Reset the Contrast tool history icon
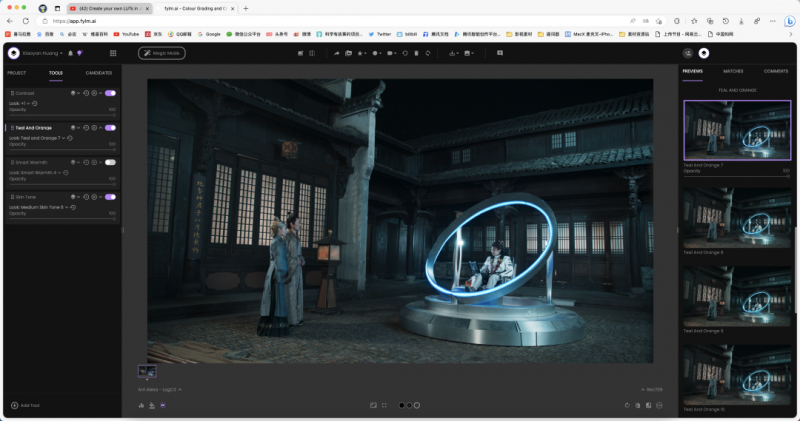The height and width of the screenshot is (421, 800). (86, 93)
